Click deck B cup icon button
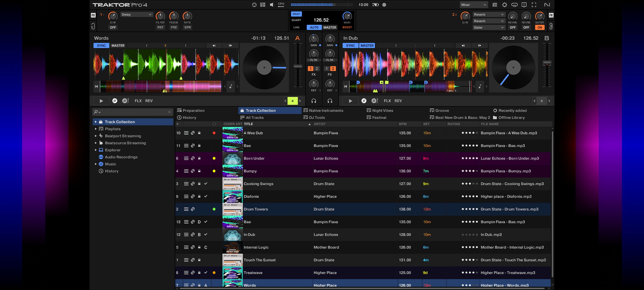 click(375, 101)
